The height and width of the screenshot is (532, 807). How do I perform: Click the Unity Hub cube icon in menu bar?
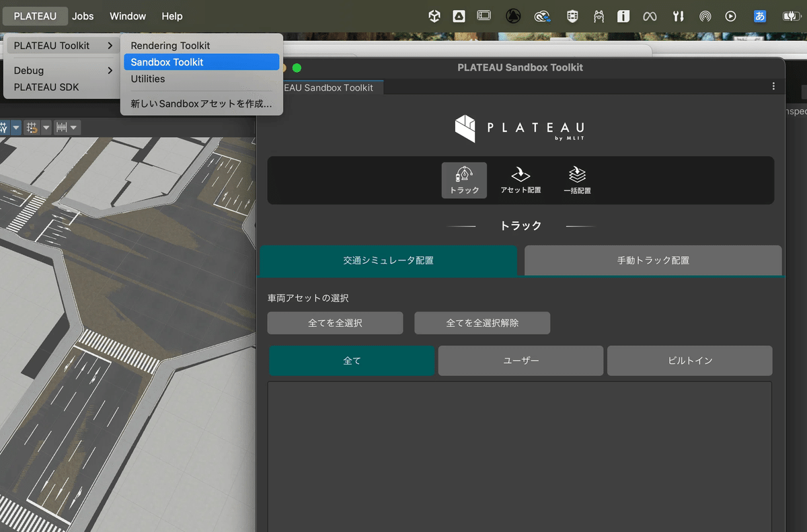point(434,16)
